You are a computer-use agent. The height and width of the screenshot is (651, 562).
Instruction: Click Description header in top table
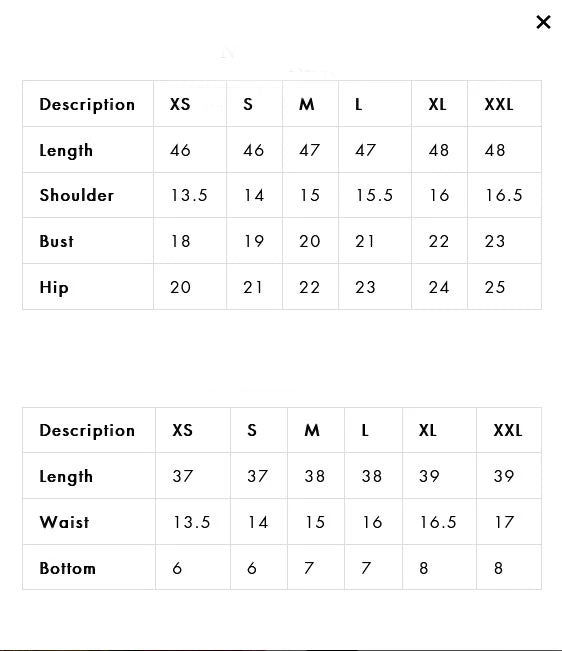click(x=87, y=105)
